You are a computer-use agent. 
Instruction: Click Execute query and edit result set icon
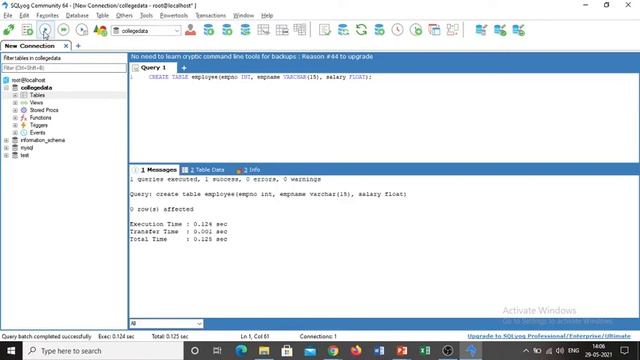click(82, 30)
